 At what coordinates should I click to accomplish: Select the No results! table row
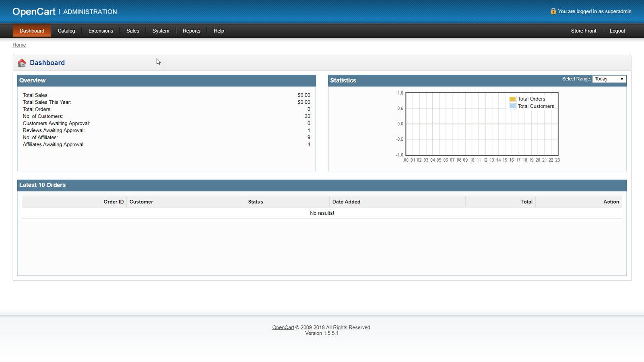pos(322,213)
